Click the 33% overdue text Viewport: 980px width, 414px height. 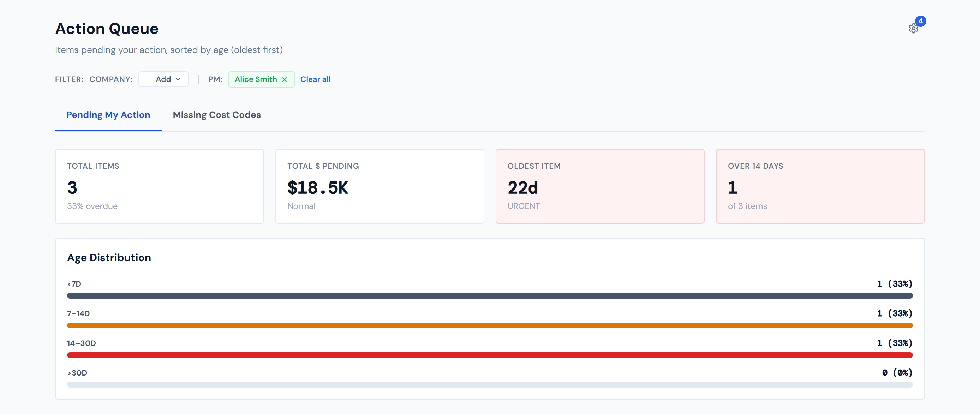tap(92, 206)
